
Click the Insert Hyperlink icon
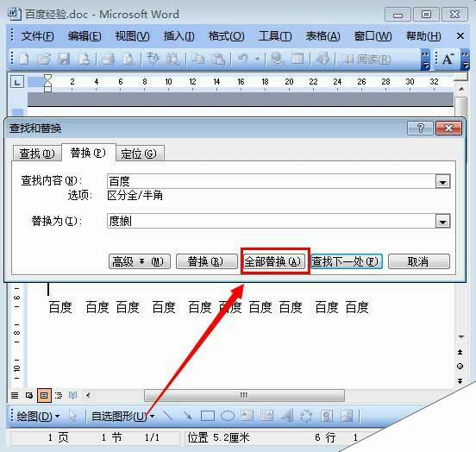coord(277,59)
